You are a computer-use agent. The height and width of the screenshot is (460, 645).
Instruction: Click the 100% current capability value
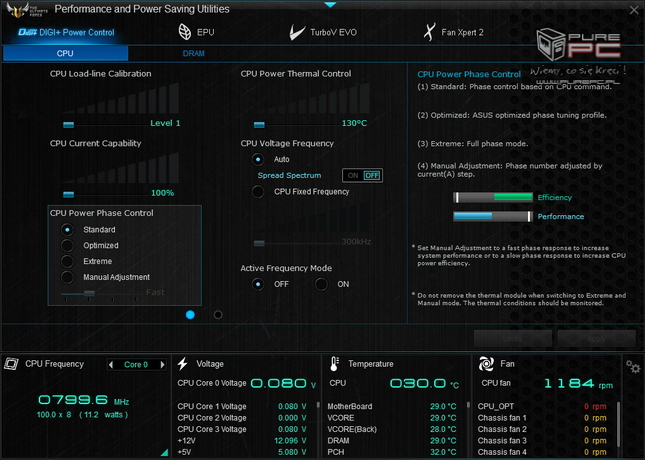click(162, 193)
